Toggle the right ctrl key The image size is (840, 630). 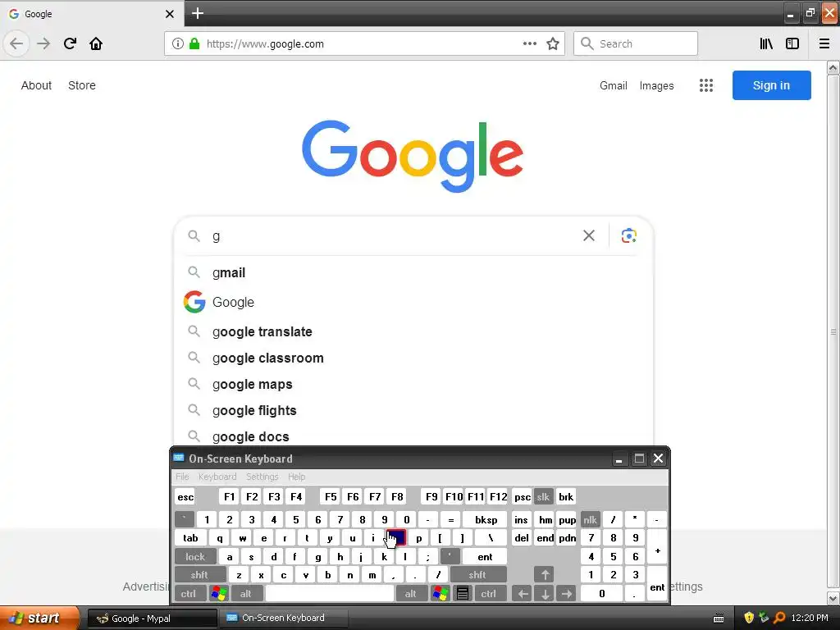tap(489, 594)
